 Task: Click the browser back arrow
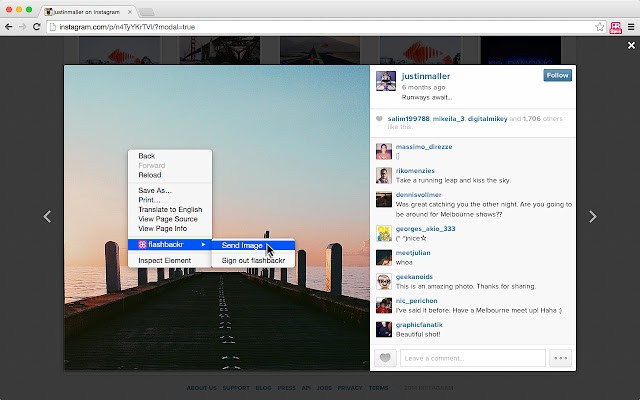(x=9, y=26)
